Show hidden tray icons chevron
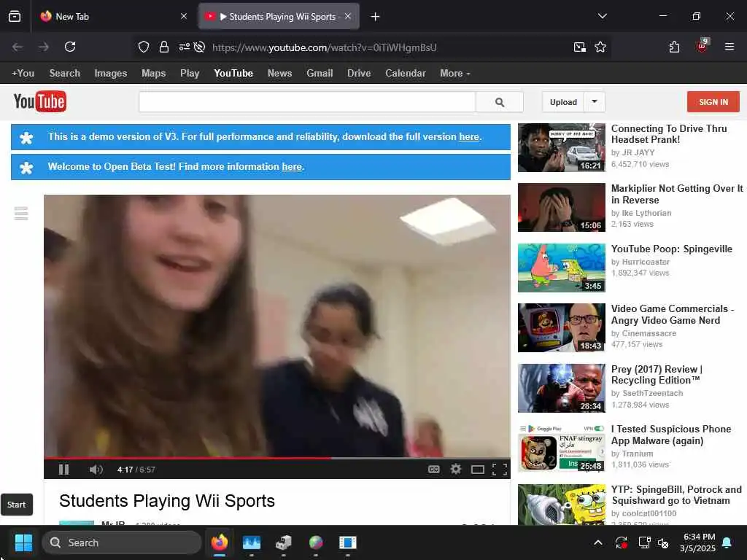The image size is (747, 560). click(x=598, y=542)
